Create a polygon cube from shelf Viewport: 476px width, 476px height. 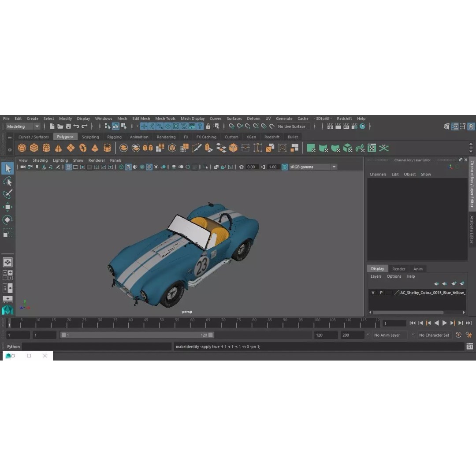34,148
